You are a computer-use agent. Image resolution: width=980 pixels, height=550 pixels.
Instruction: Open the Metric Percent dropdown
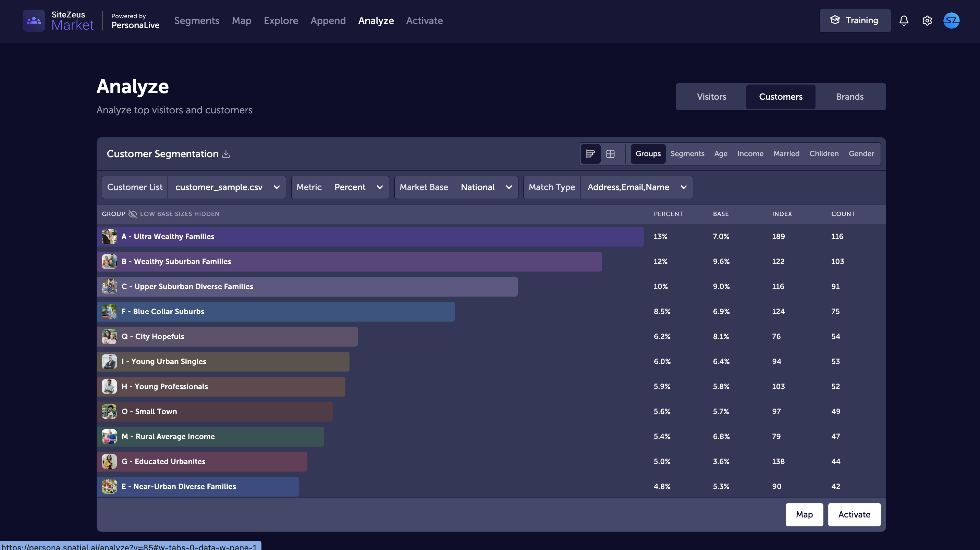358,187
